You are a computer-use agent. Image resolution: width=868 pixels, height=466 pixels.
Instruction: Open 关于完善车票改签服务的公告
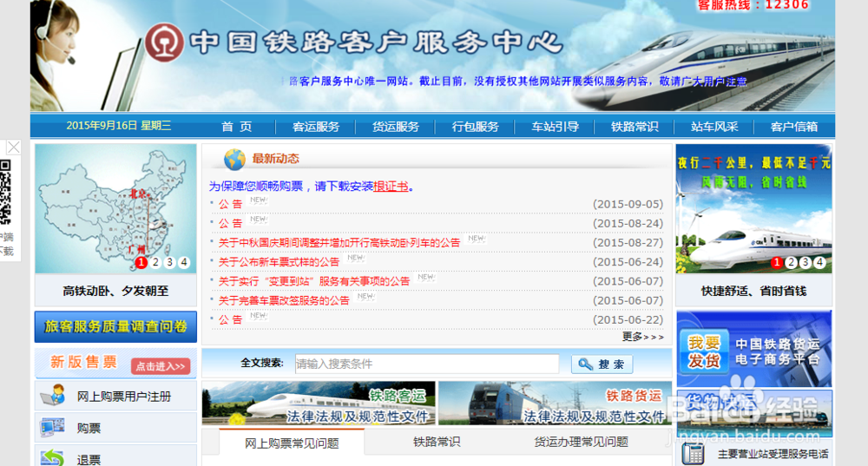tap(284, 300)
